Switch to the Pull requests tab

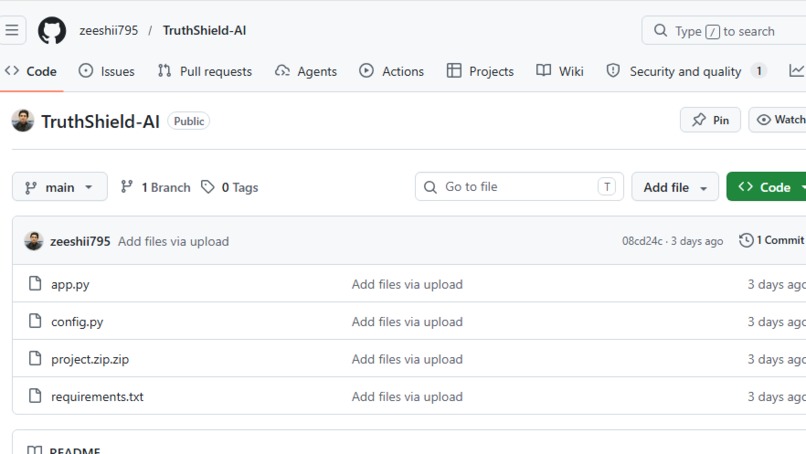[205, 71]
